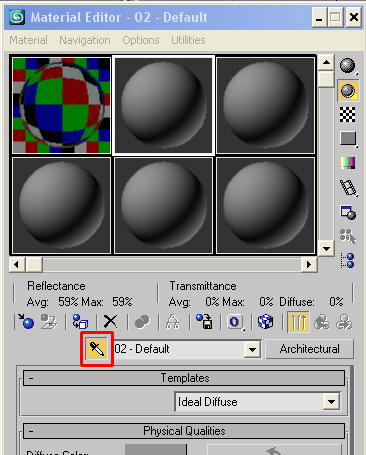Collapse the Templates rollout
Viewport: 366px width, 455px height.
(184, 378)
